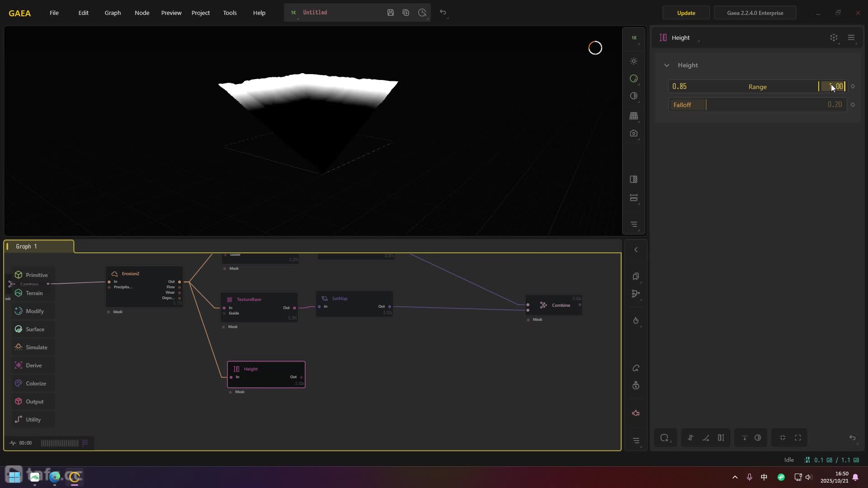Collapse the Height properties section

click(667, 66)
